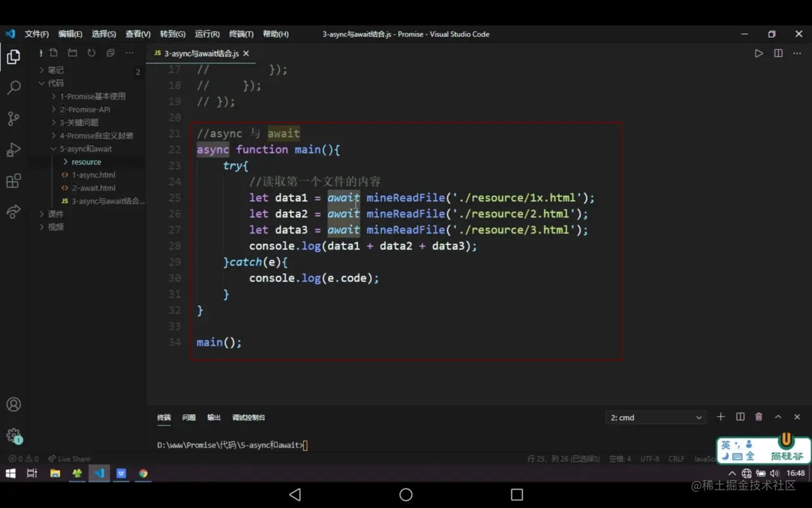Open the 文件(F) menu
Viewport: 812px width, 508px height.
point(37,34)
